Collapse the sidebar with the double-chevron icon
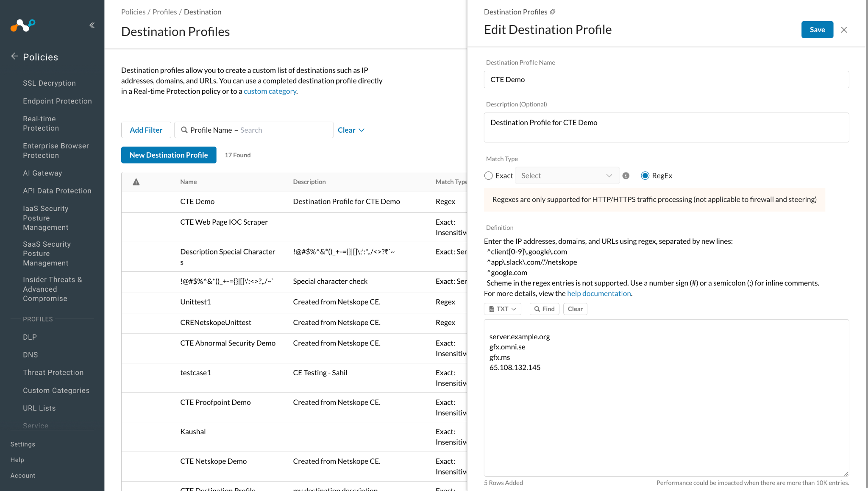The height and width of the screenshot is (491, 868). click(92, 25)
